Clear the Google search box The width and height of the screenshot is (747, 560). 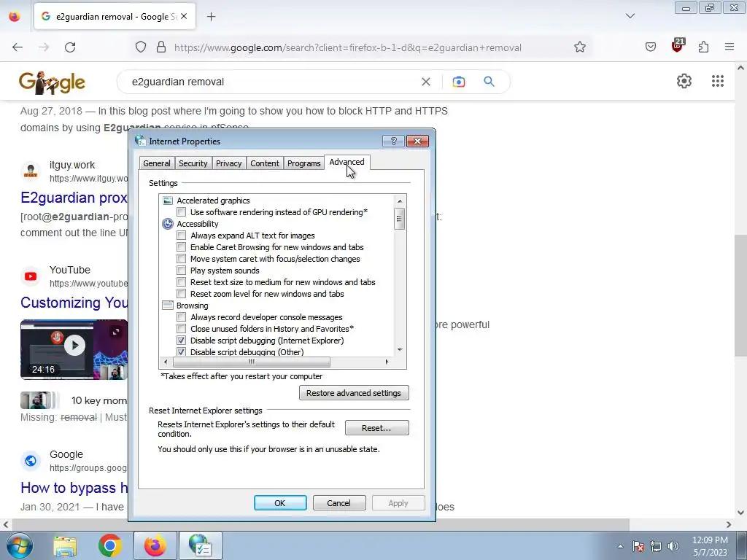click(x=426, y=82)
